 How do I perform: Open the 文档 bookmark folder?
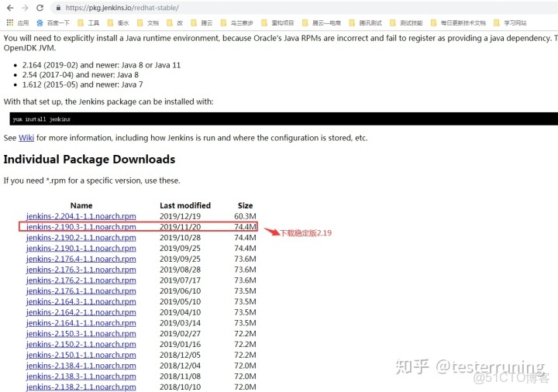(148, 22)
